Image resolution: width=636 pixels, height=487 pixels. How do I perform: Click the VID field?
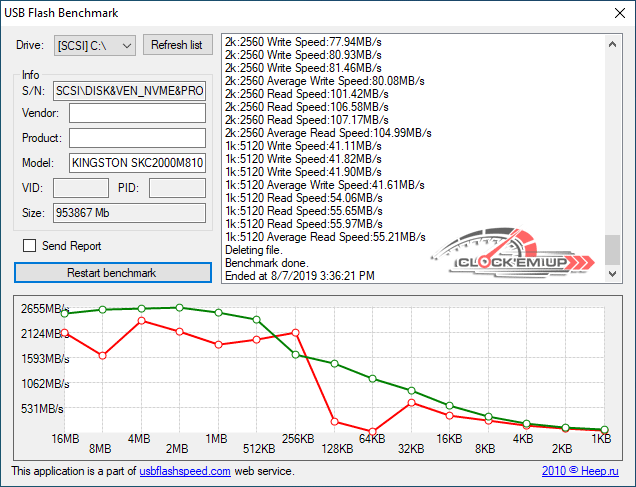(x=80, y=188)
